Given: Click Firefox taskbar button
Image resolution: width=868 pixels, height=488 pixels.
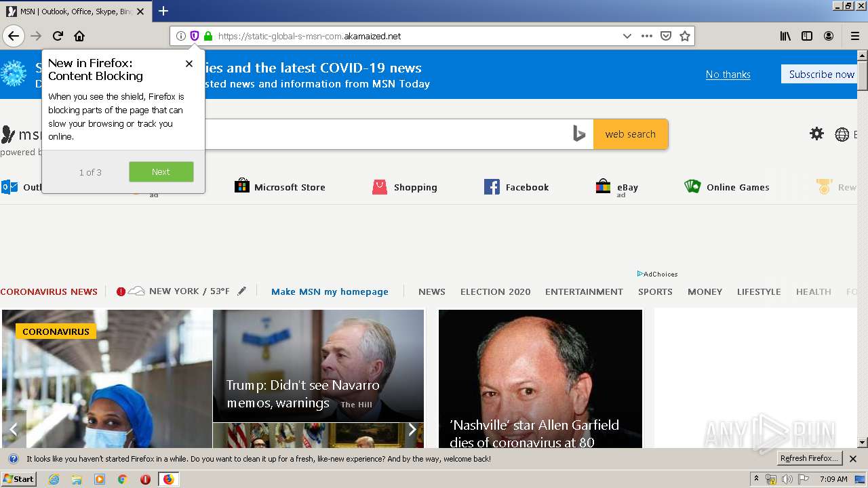Looking at the screenshot, I should (x=168, y=479).
